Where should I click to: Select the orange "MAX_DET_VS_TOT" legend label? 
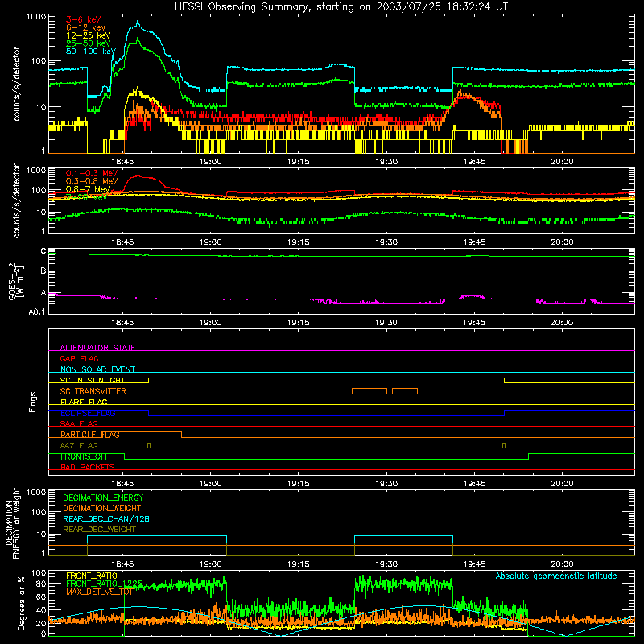(99, 592)
